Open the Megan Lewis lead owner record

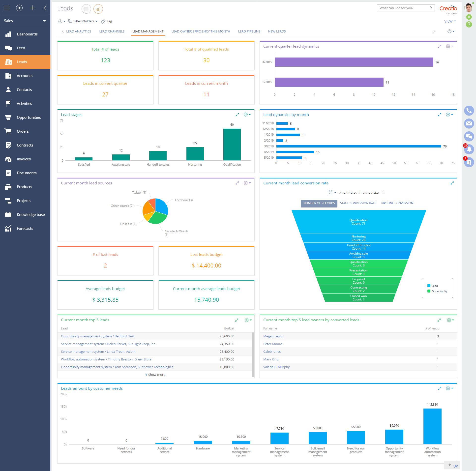[273, 336]
